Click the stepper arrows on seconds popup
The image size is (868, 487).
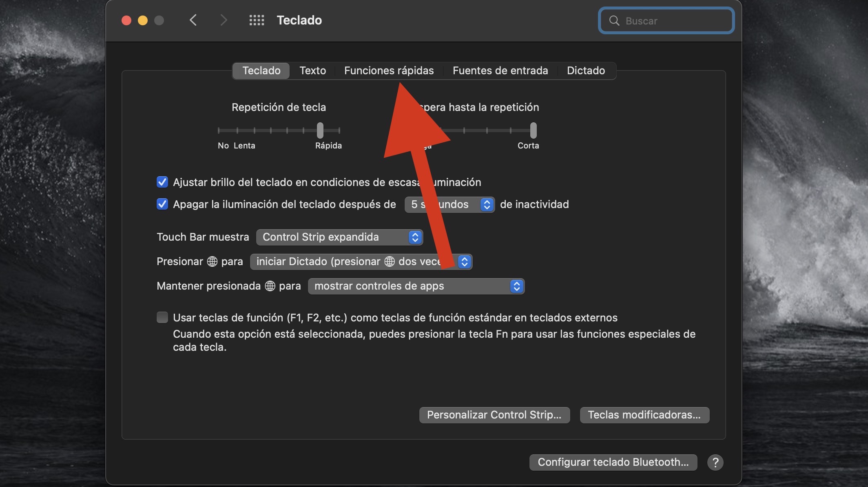(487, 204)
